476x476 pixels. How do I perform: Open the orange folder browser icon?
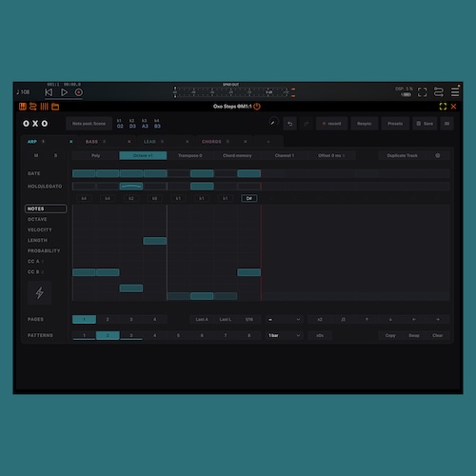[x=55, y=107]
